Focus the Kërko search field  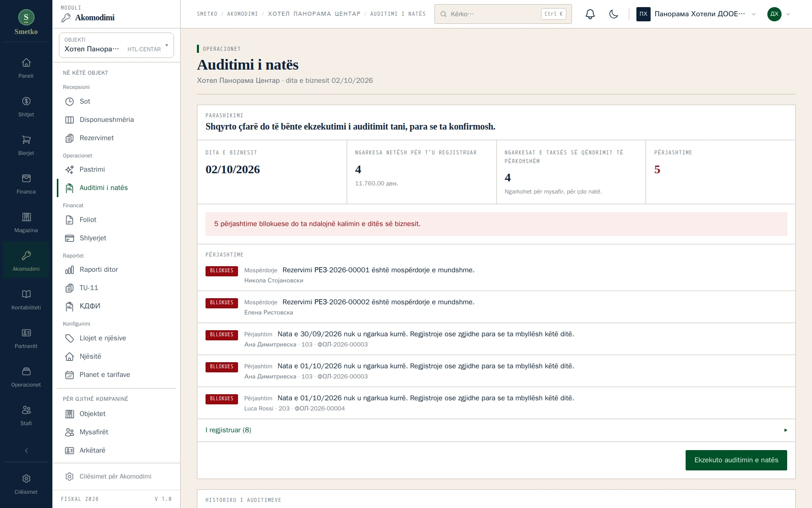tap(503, 14)
